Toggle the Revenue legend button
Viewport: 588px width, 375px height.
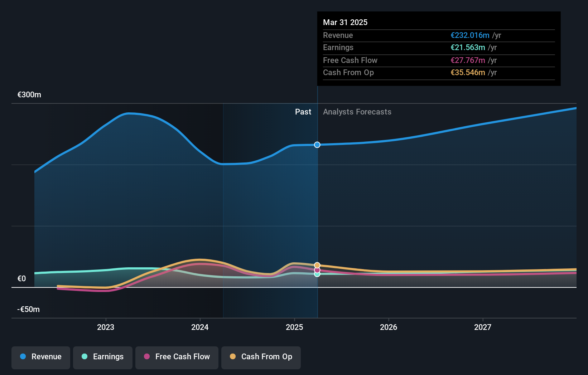click(x=41, y=357)
